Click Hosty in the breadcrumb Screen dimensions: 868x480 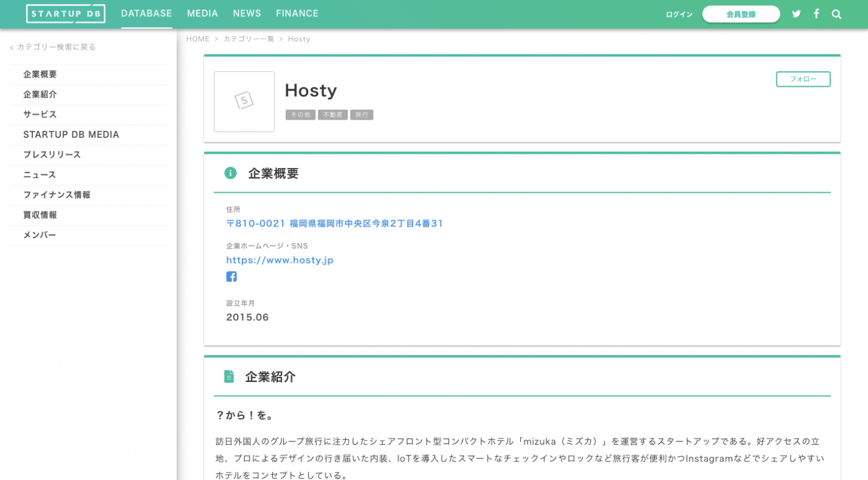[299, 39]
